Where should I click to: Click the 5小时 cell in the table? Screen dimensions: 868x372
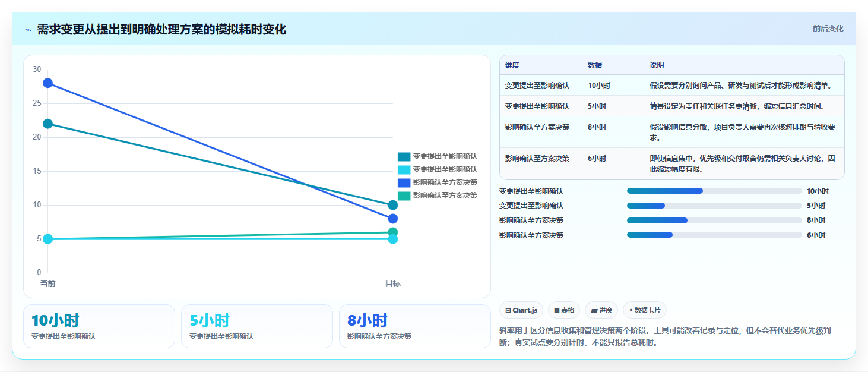click(x=597, y=106)
